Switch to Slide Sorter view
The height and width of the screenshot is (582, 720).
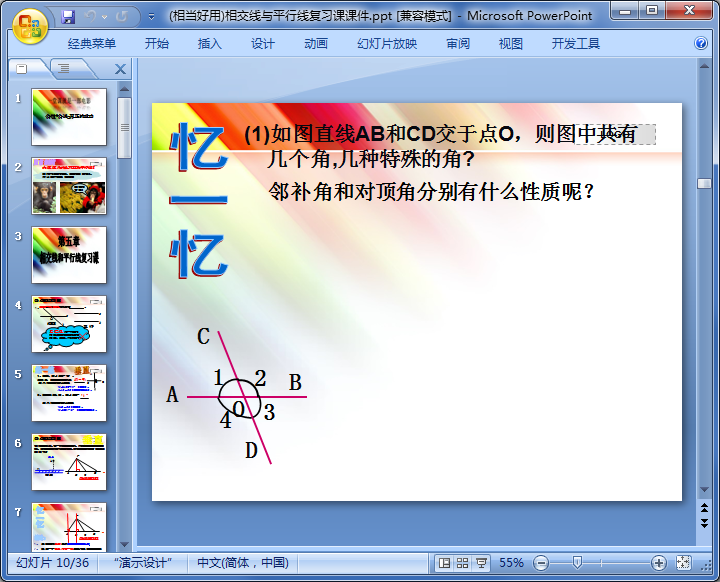click(463, 563)
